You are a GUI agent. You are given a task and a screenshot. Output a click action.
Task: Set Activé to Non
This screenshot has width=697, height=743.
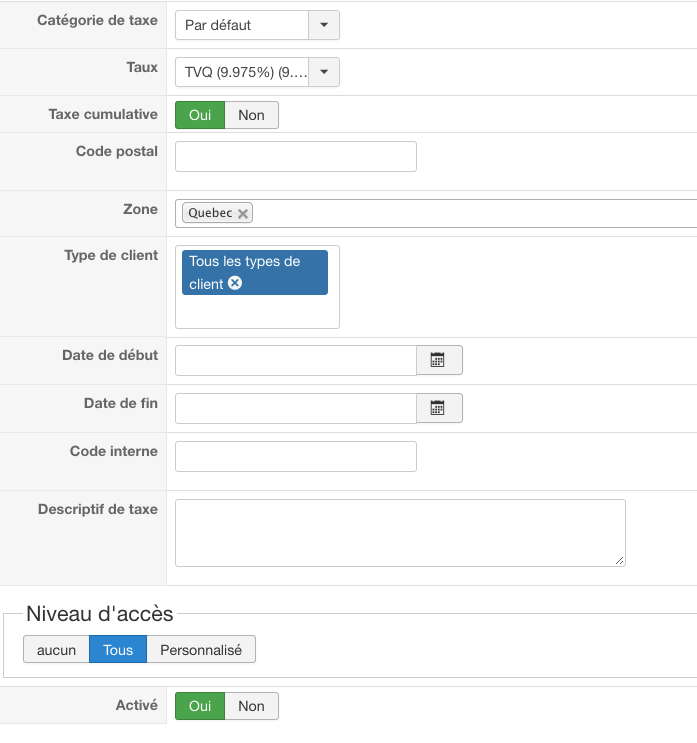coord(251,706)
